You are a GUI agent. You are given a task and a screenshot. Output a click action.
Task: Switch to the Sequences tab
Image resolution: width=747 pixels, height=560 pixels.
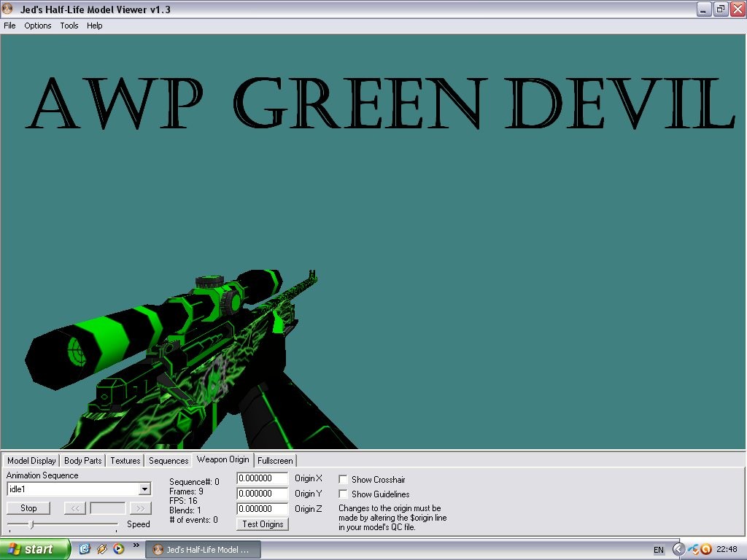pos(169,461)
